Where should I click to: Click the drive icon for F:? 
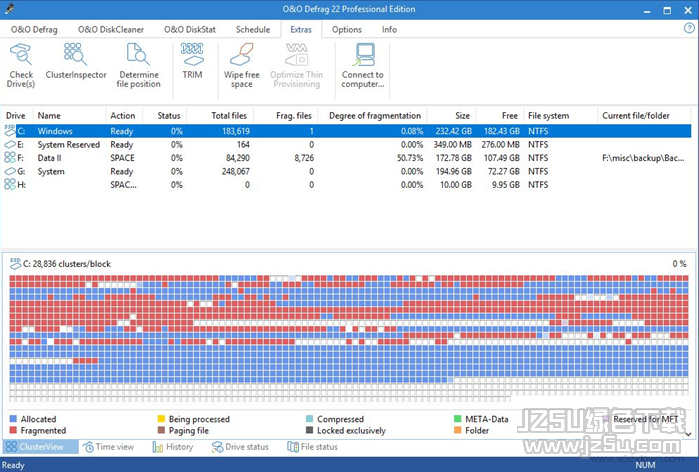(10, 157)
